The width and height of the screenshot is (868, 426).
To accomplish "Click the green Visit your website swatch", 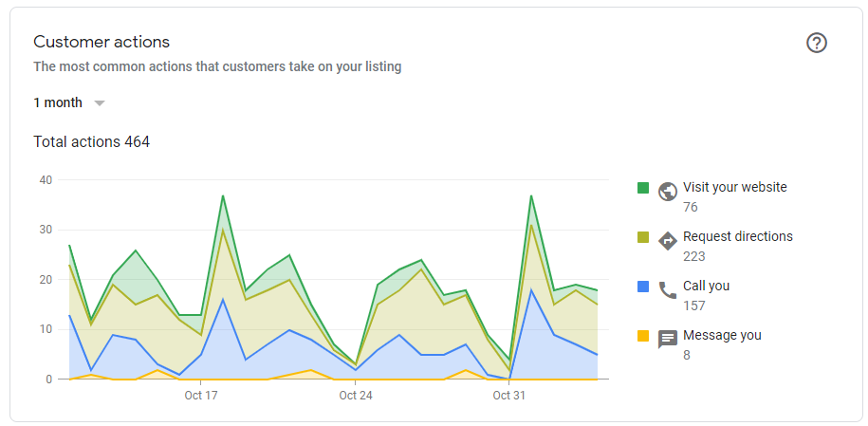I will [x=642, y=188].
